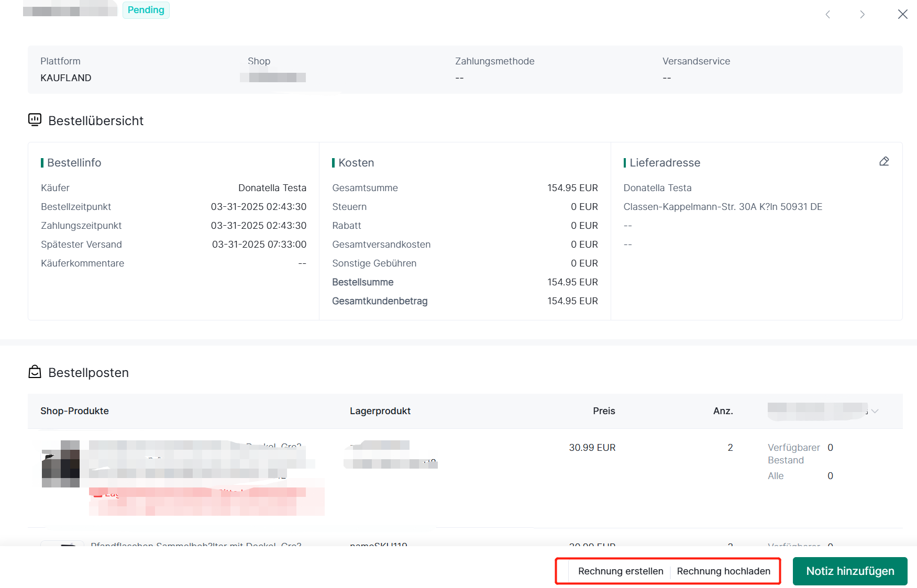Image resolution: width=917 pixels, height=588 pixels.
Task: Click the Shop-Produkte column header
Action: click(74, 411)
